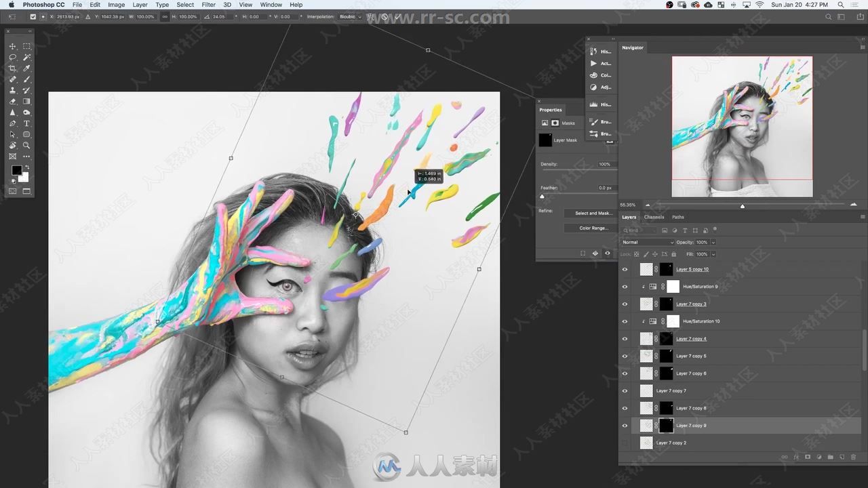
Task: Open the Fill percentage dropdown arrow
Action: coord(713,254)
